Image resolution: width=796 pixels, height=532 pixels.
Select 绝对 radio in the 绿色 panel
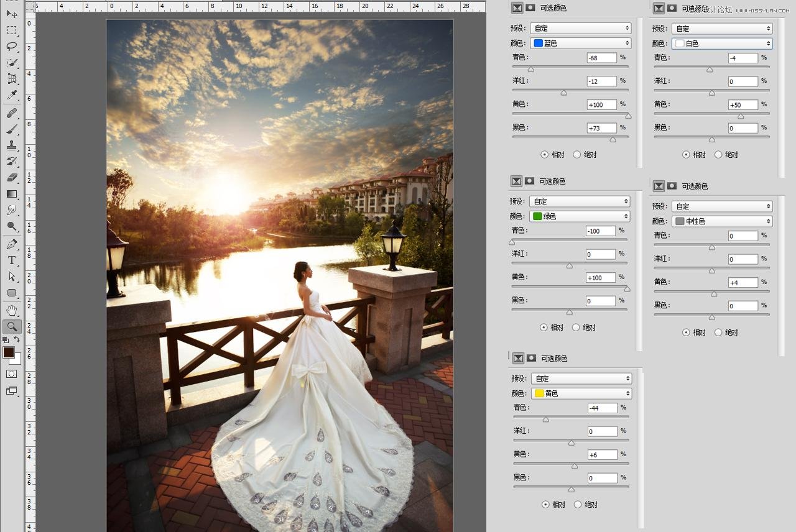pos(575,328)
